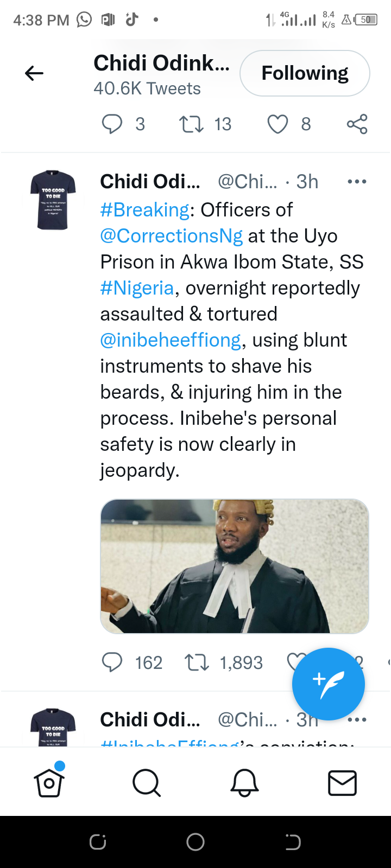Open the Notifications bell tab
Viewport: 391px width, 868px height.
pyautogui.click(x=244, y=783)
